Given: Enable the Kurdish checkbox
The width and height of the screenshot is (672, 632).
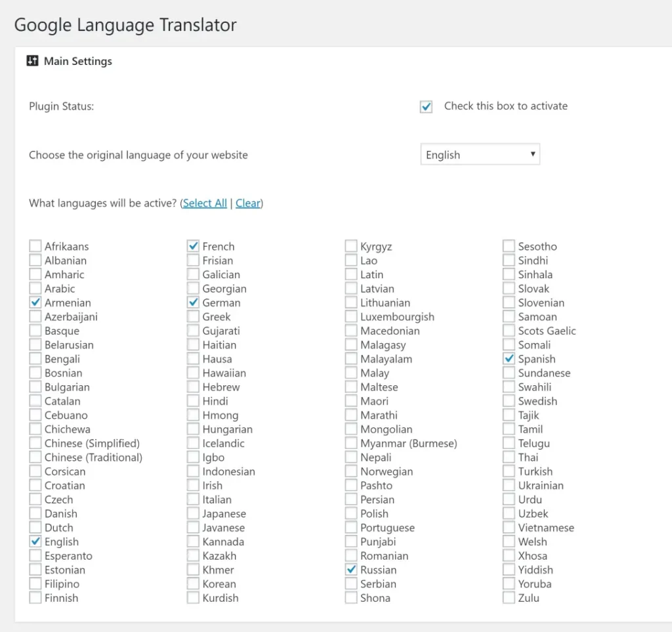Looking at the screenshot, I should point(194,597).
